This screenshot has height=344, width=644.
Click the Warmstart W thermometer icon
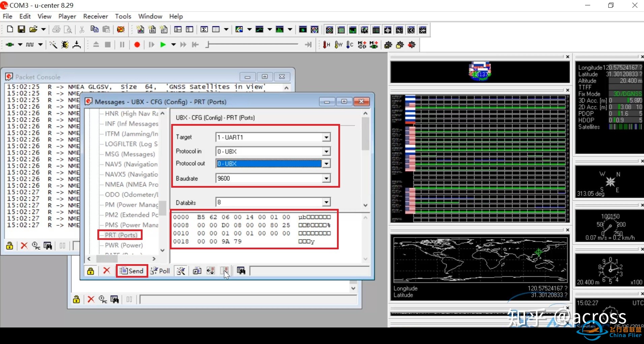(x=338, y=45)
